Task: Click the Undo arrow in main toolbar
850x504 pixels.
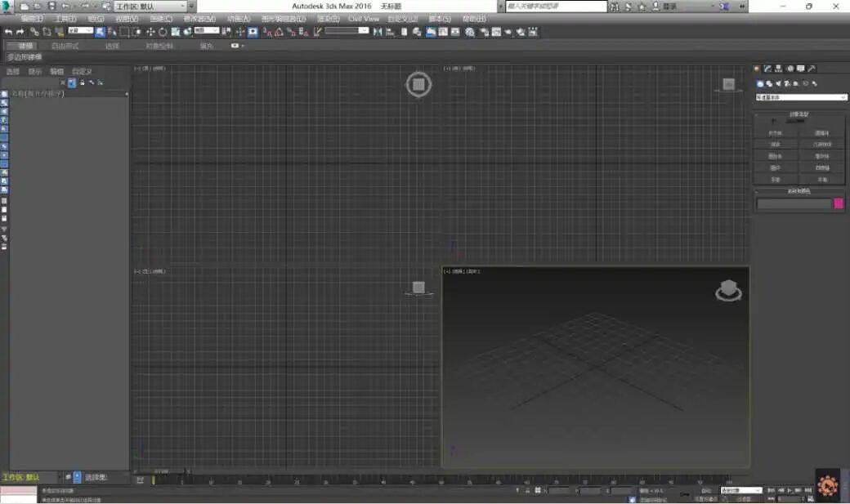Action: [x=7, y=32]
